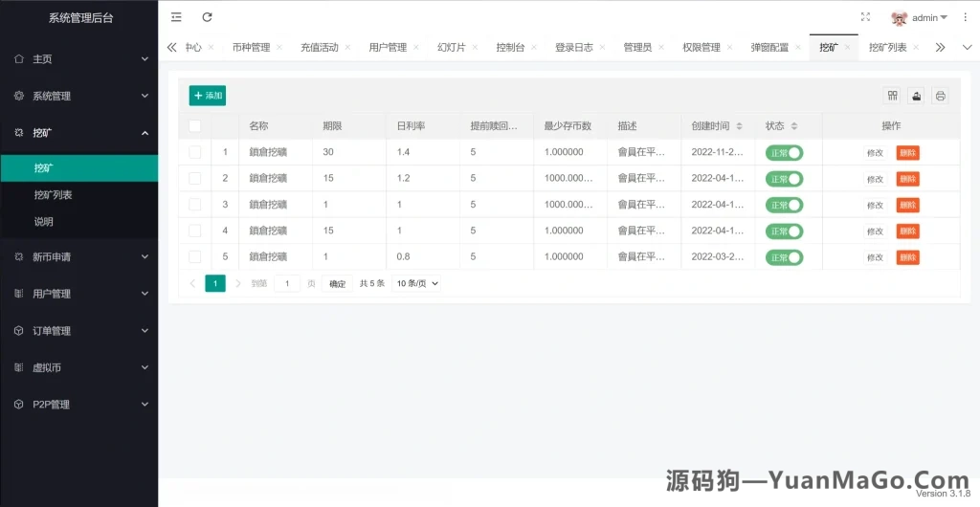The image size is (980, 507).
Task: Close the 控制台 tab
Action: 534,48
